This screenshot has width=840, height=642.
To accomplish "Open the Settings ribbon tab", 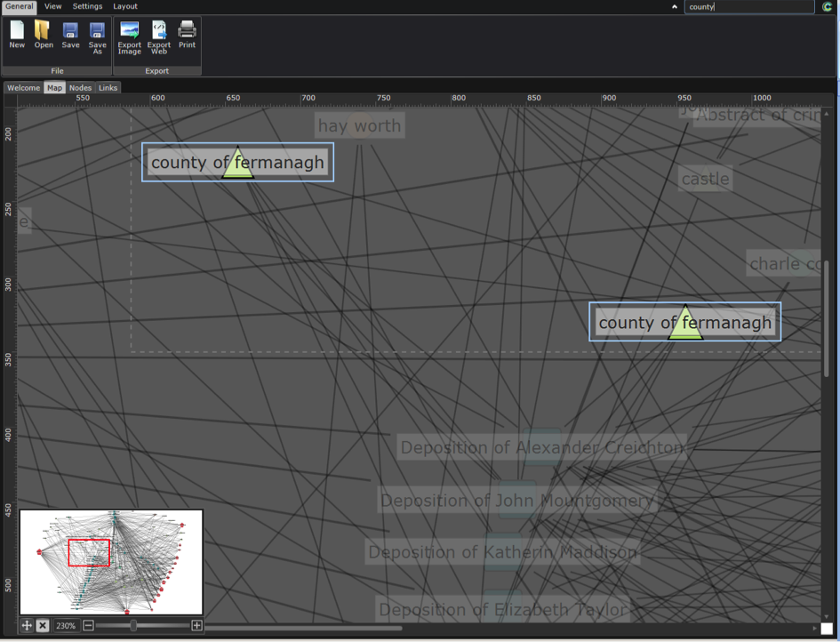I will point(87,6).
